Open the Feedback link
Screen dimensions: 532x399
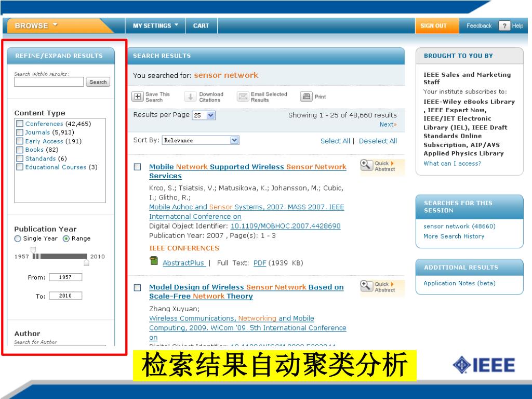[x=478, y=26]
